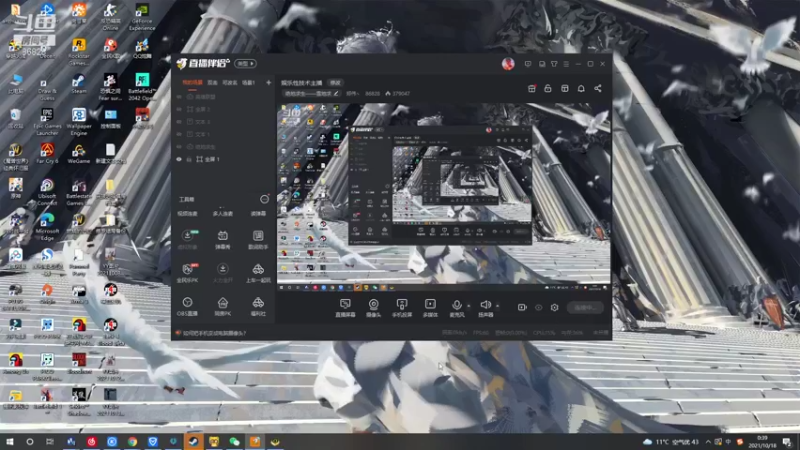Expand hidden system tray icons chevron

click(708, 442)
